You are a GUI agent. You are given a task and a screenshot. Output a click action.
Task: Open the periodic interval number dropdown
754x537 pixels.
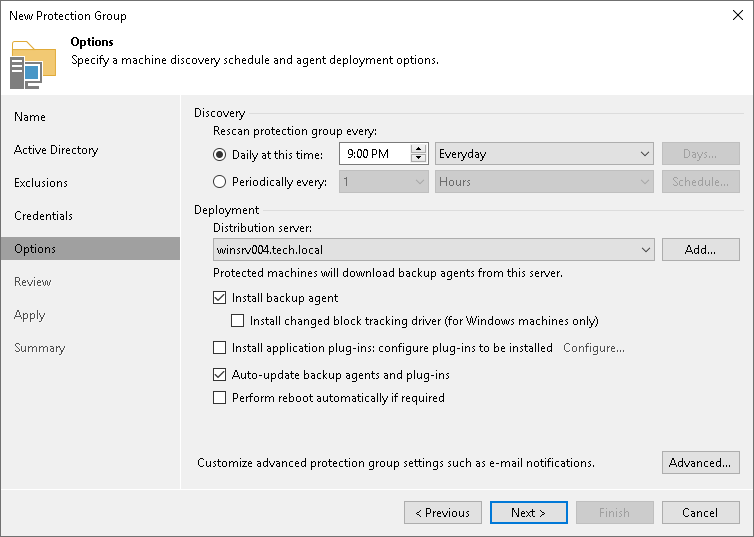(383, 182)
